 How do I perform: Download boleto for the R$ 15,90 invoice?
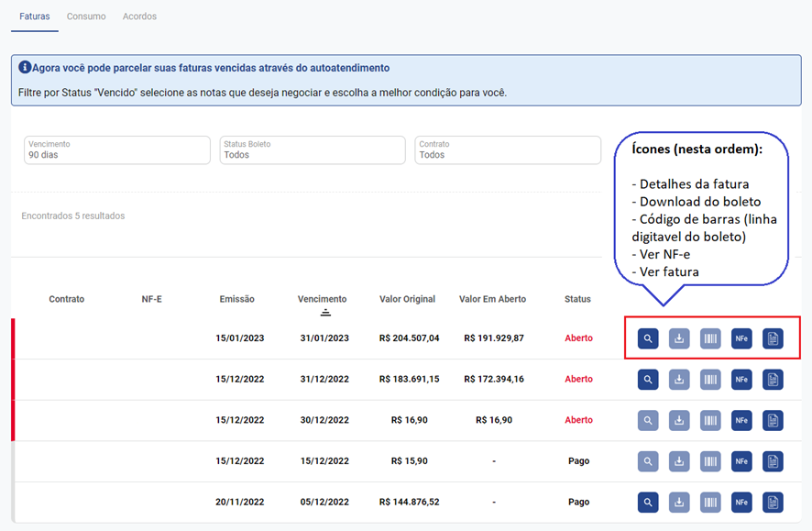point(679,461)
